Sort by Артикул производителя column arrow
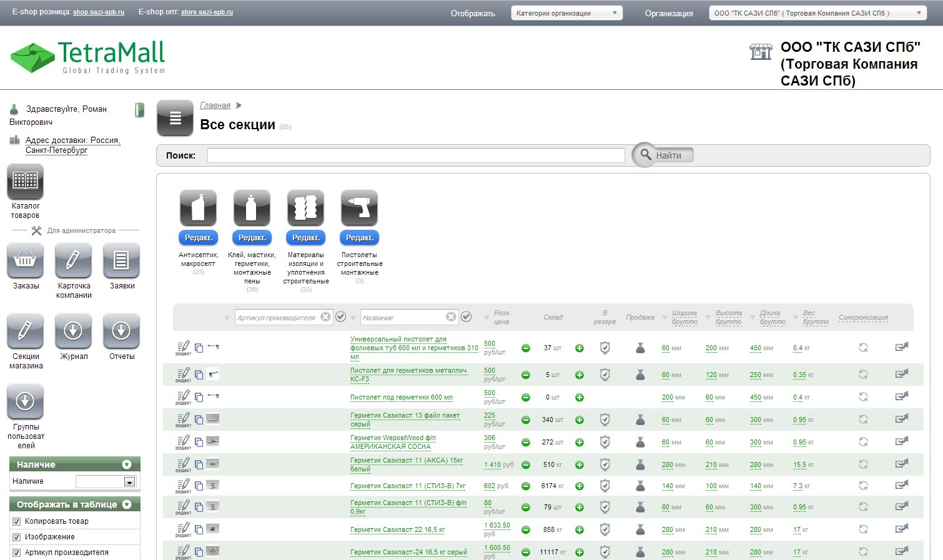The width and height of the screenshot is (943, 560). [227, 318]
